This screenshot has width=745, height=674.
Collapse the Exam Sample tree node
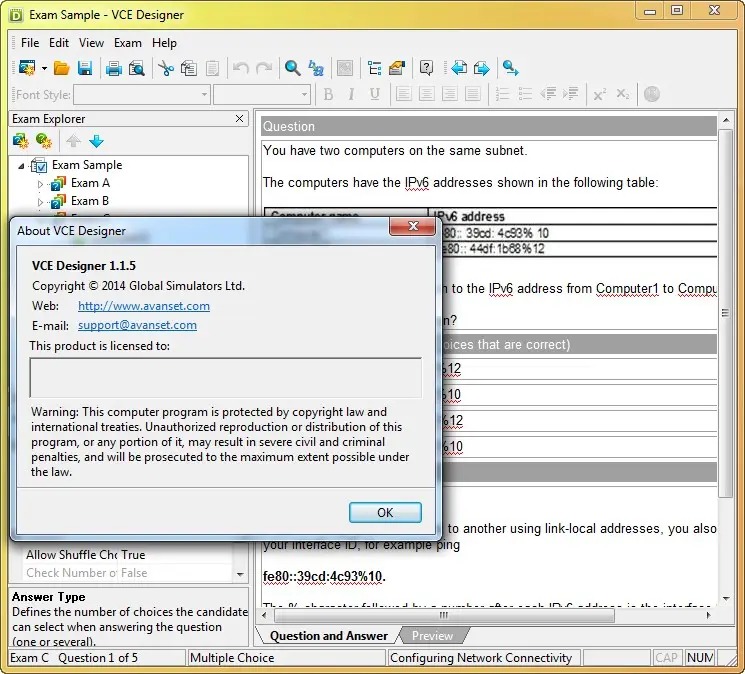[x=21, y=166]
